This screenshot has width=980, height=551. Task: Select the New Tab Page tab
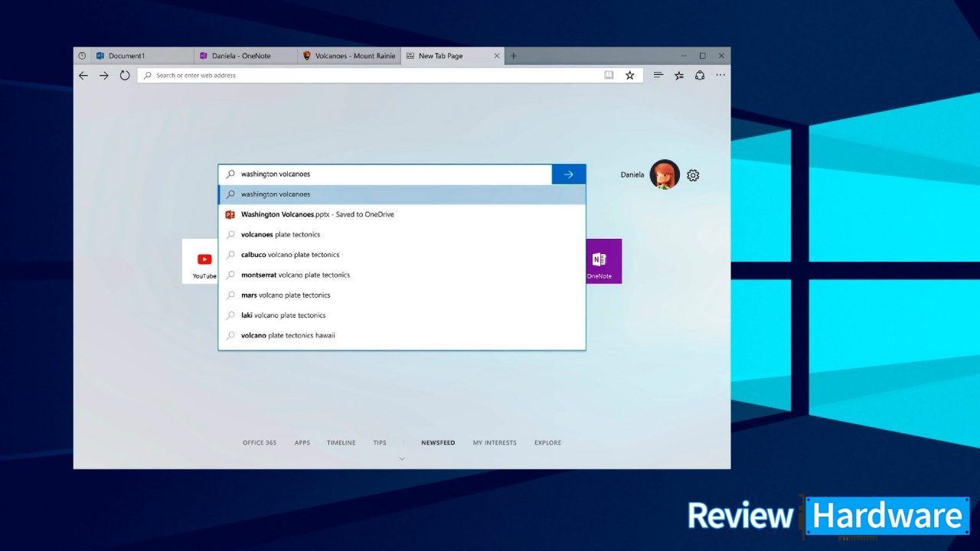[x=453, y=56]
